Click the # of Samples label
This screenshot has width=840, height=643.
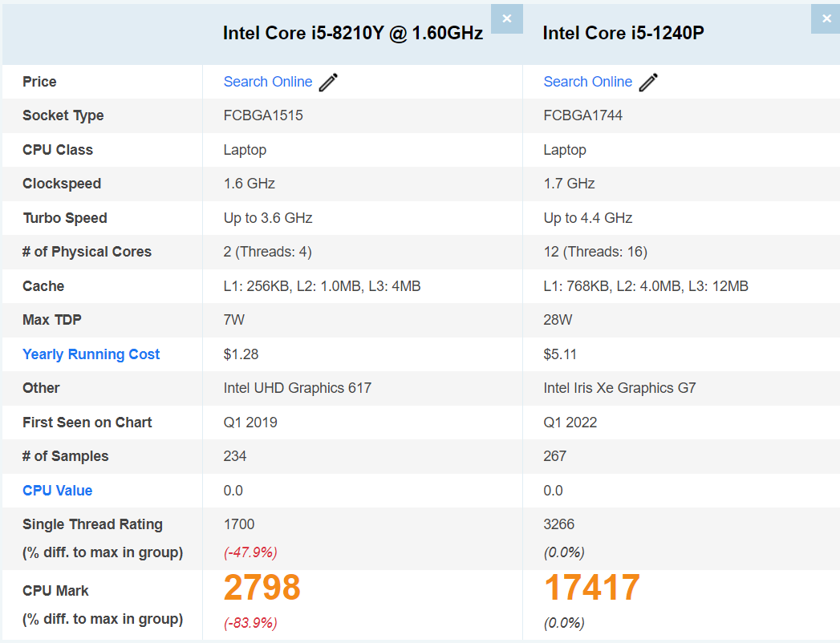click(x=65, y=456)
